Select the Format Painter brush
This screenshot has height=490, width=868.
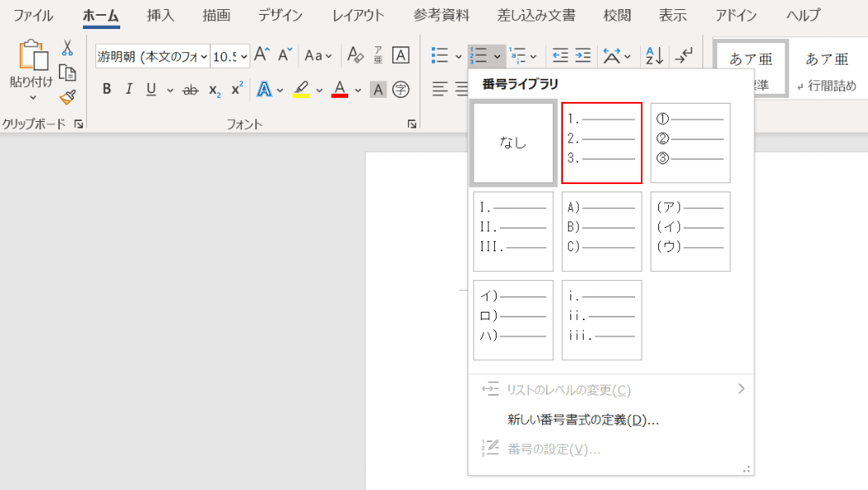tap(67, 98)
